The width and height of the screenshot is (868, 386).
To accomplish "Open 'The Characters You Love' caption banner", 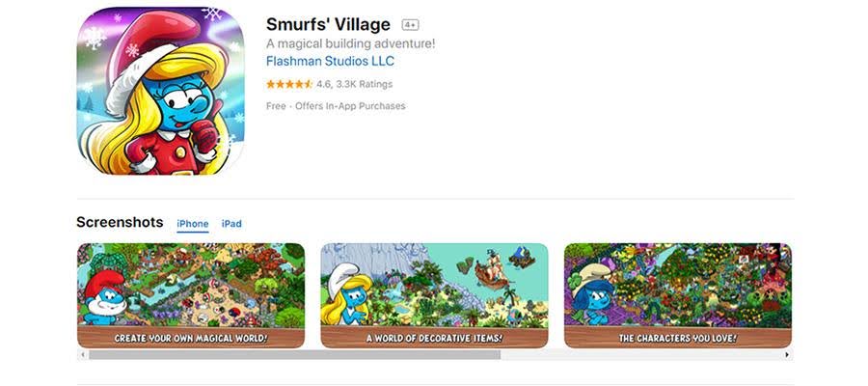I will [678, 337].
